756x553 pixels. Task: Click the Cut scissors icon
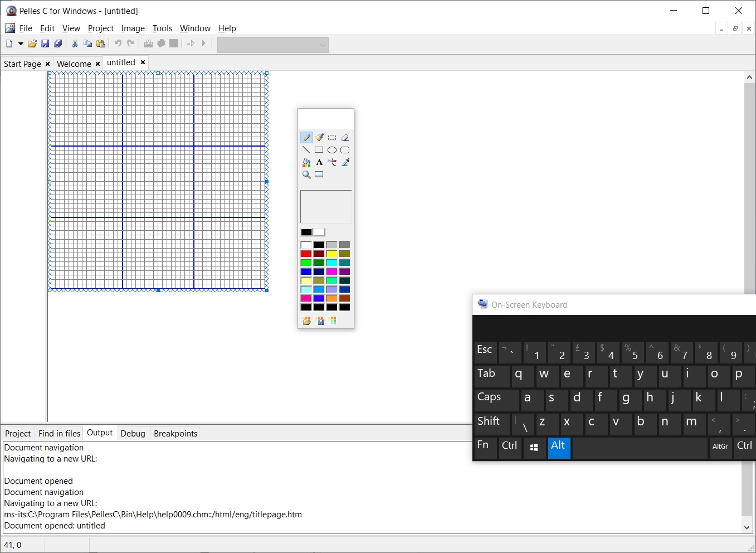(75, 43)
